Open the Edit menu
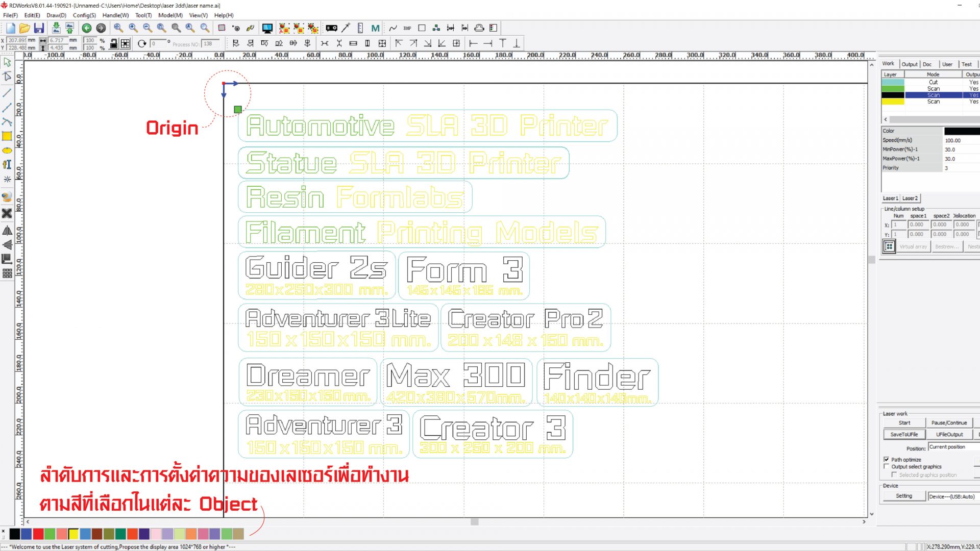Viewport: 980px width, 551px height. (x=32, y=15)
